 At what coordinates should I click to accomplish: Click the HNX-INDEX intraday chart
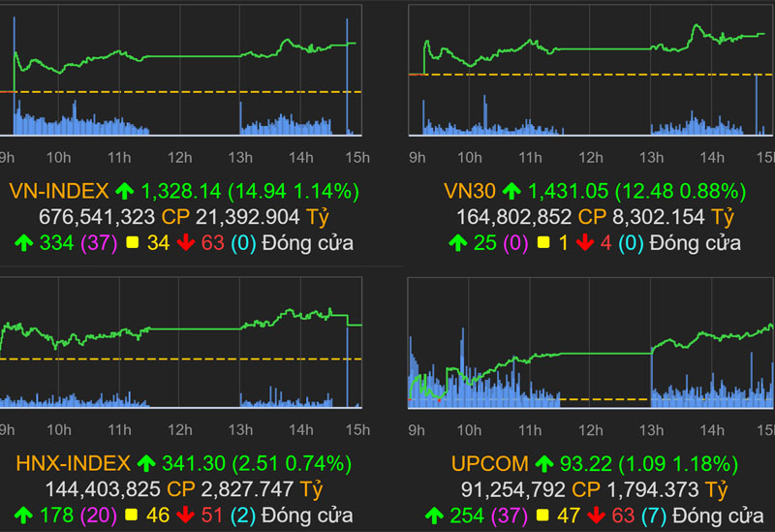point(181,343)
